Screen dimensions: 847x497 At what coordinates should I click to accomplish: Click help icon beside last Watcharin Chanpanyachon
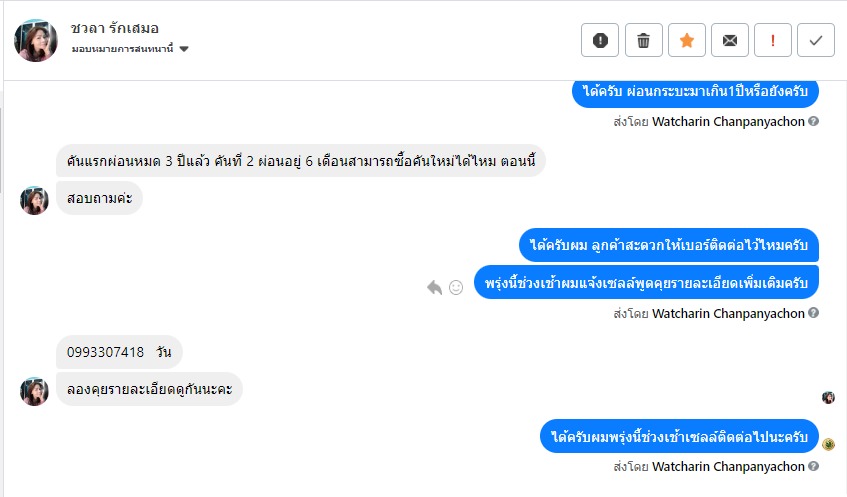[814, 466]
